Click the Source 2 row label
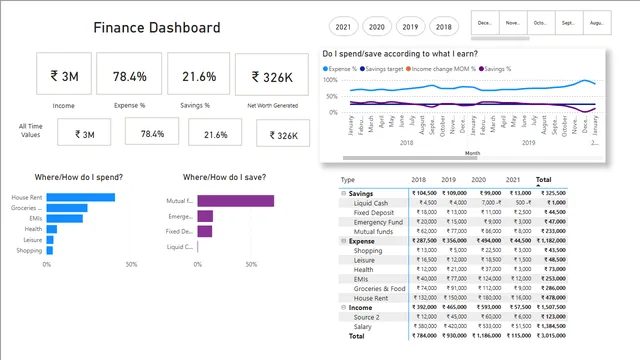640x360 pixels. click(366, 317)
